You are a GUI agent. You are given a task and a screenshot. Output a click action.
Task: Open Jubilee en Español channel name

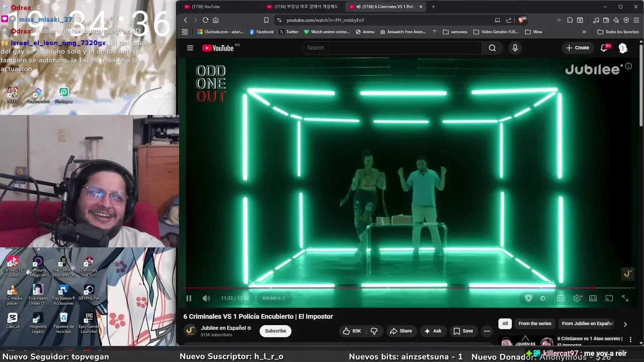click(x=223, y=328)
